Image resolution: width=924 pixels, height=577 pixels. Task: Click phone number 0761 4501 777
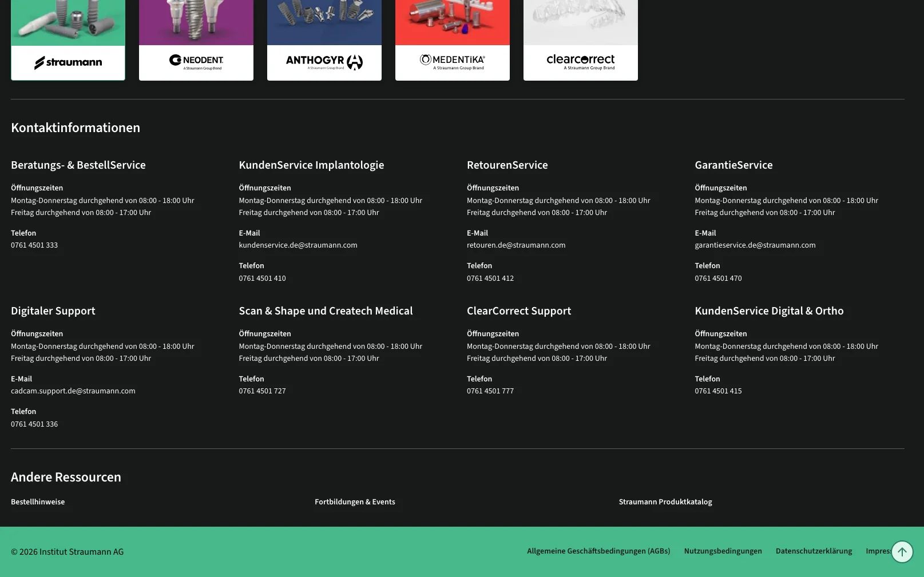tap(490, 391)
